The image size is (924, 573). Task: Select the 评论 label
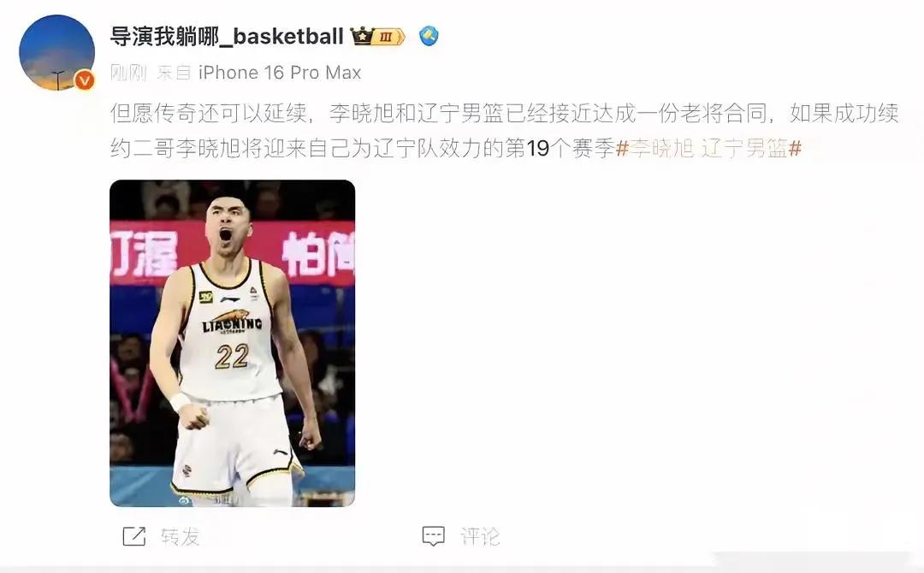click(480, 536)
